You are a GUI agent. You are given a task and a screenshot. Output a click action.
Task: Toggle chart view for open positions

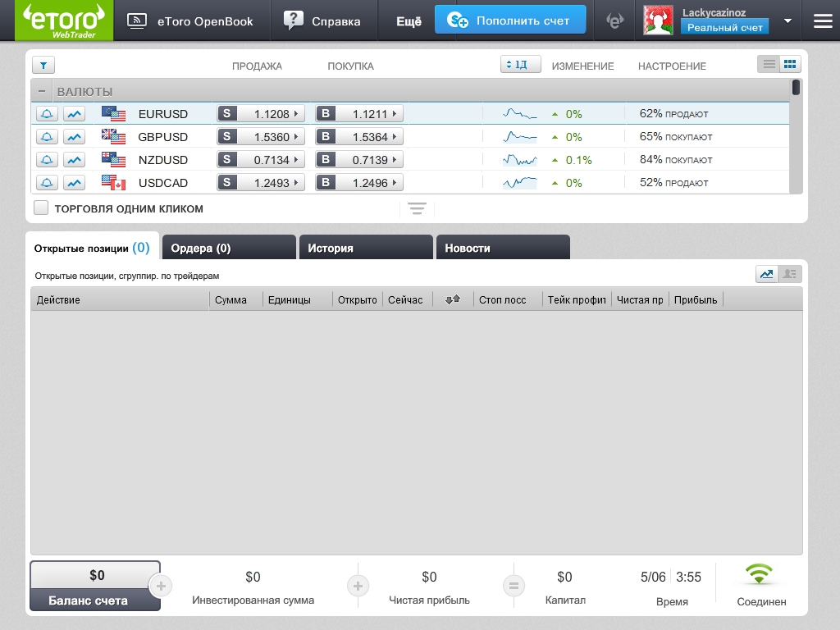click(x=767, y=274)
